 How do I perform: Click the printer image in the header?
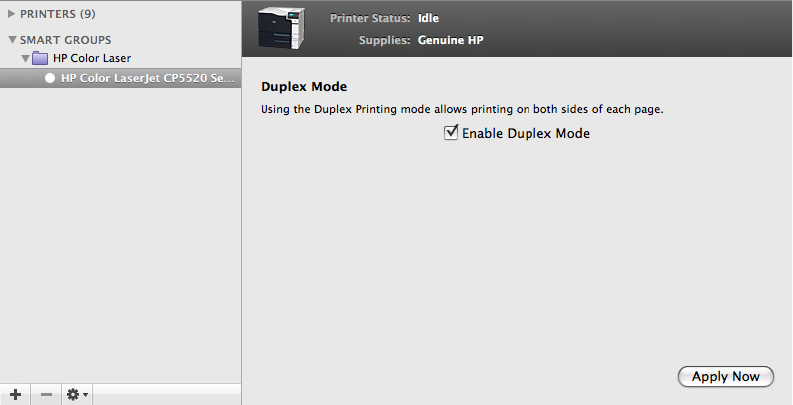pos(281,28)
